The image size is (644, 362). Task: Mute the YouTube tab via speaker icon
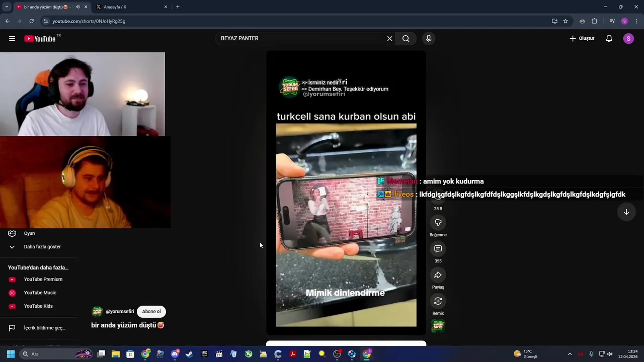pyautogui.click(x=77, y=7)
